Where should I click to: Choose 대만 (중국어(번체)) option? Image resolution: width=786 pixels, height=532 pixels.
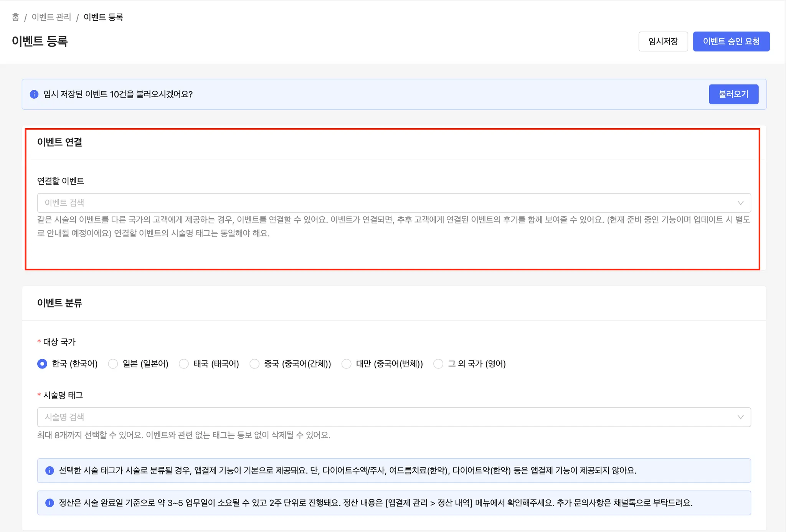346,364
